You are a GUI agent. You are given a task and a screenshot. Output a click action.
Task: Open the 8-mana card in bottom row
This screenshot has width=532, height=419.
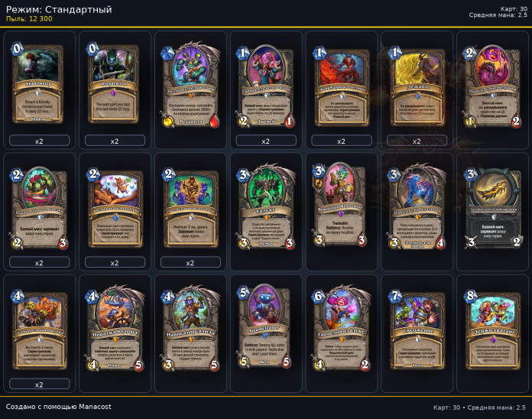493,331
